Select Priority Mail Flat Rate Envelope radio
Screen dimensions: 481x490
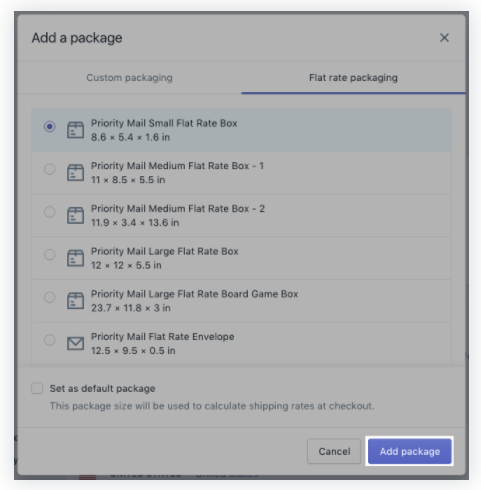pos(50,340)
